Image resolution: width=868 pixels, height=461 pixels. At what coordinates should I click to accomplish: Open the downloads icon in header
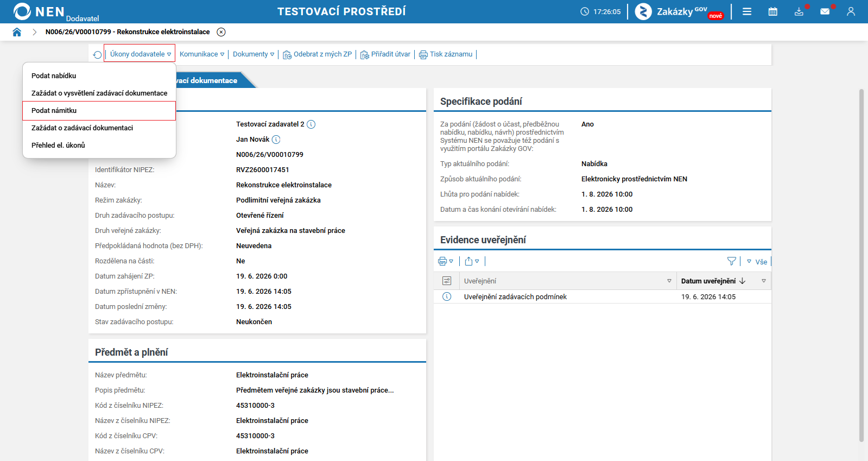tap(799, 11)
